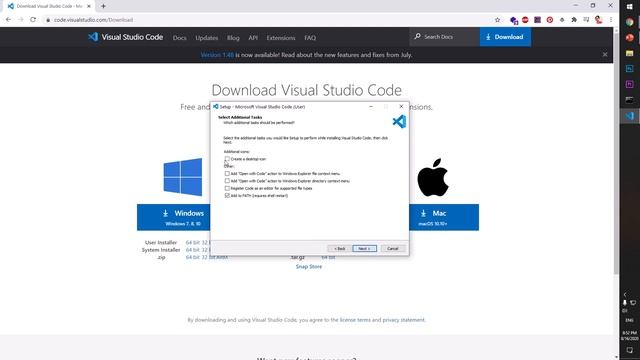Minimize the setup dialog window
Image resolution: width=640 pixels, height=360 pixels.
tap(371, 107)
